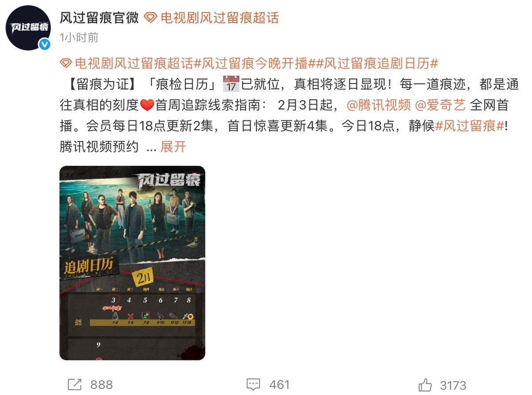
Task: Open comments via speech bubble icon
Action: 253,384
